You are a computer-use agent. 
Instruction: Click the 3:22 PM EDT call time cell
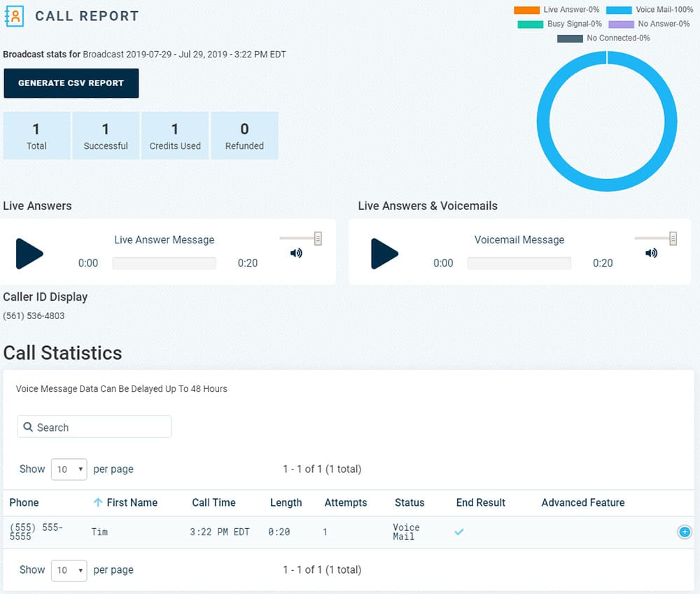220,532
